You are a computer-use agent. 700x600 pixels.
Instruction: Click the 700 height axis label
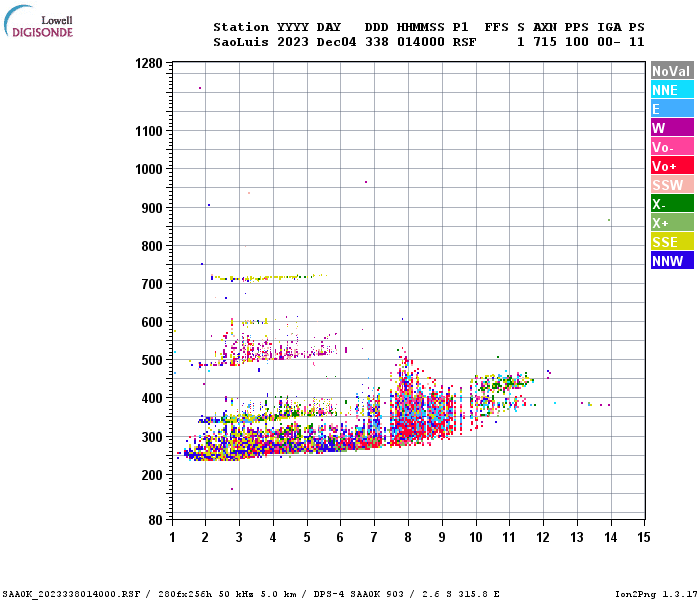click(x=152, y=284)
